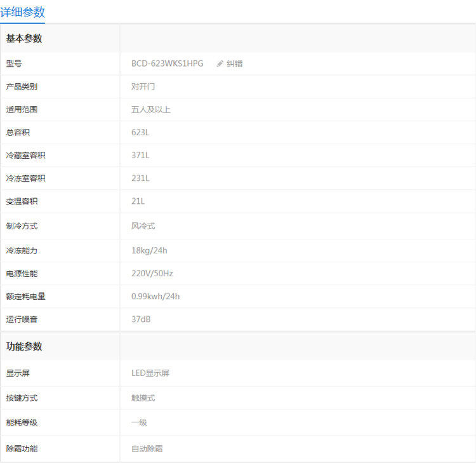Click the 37dB noise value
The image size is (476, 463).
click(141, 319)
